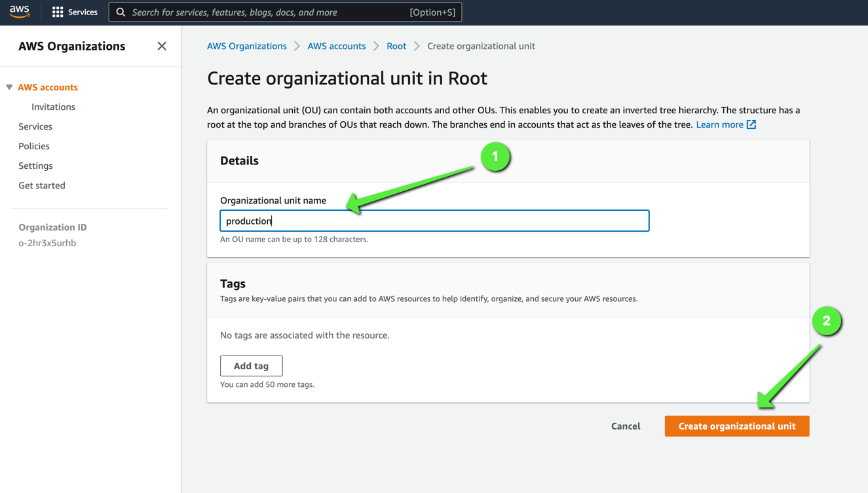Open AWS accounts in sidebar
Screen dimensions: 868x493
tap(48, 87)
